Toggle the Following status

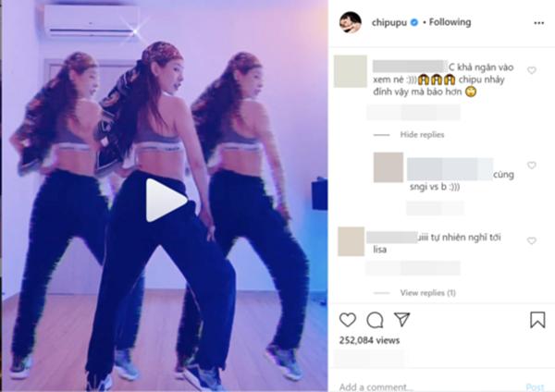pos(450,22)
